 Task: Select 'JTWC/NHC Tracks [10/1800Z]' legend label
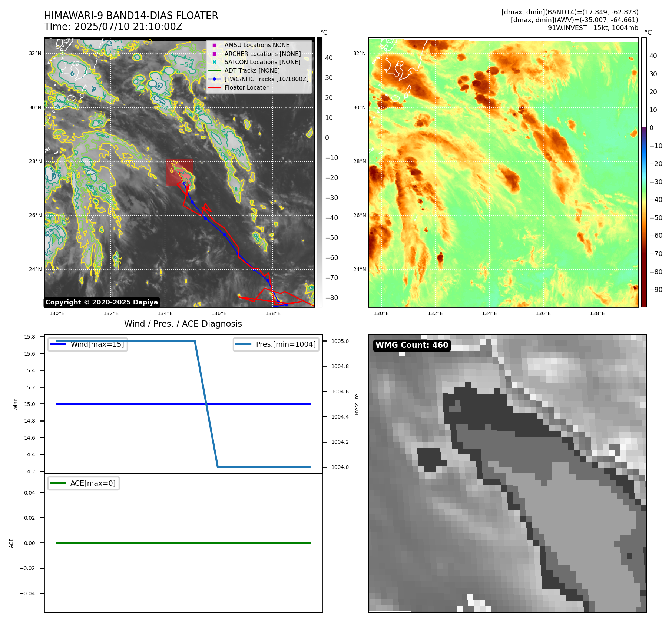pos(267,79)
